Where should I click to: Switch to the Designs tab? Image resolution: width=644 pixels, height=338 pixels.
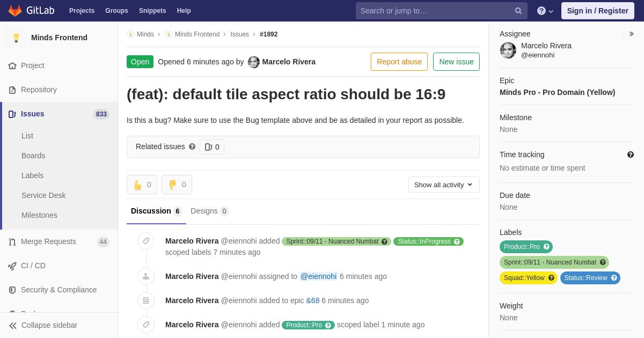(x=209, y=211)
